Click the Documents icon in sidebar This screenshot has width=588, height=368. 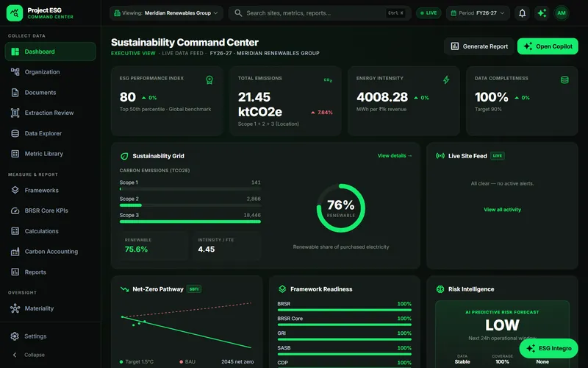click(x=15, y=93)
